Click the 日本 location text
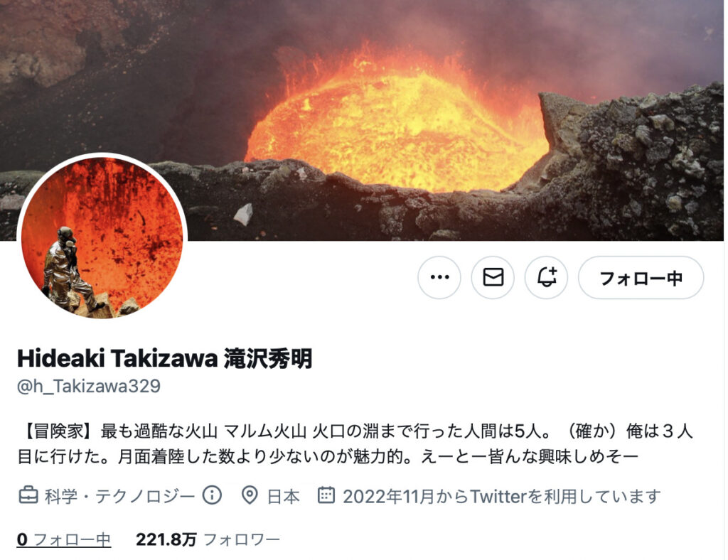Image resolution: width=728 pixels, height=560 pixels. point(284,496)
